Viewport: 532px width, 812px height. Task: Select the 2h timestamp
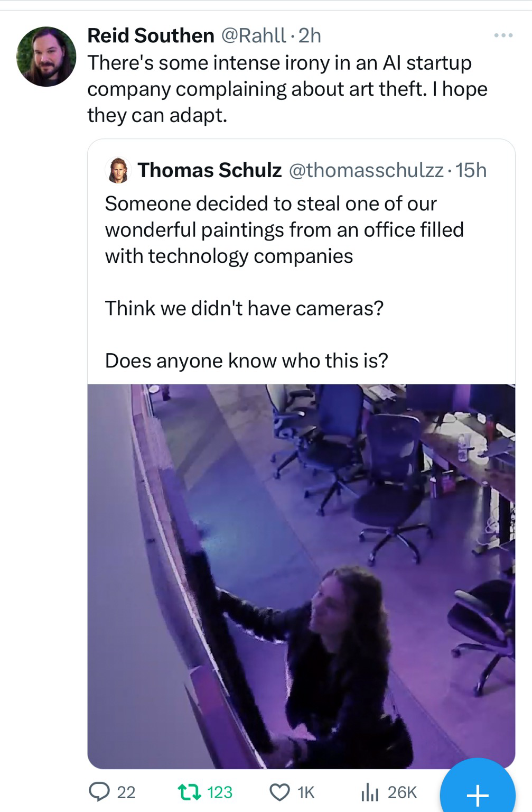(310, 35)
